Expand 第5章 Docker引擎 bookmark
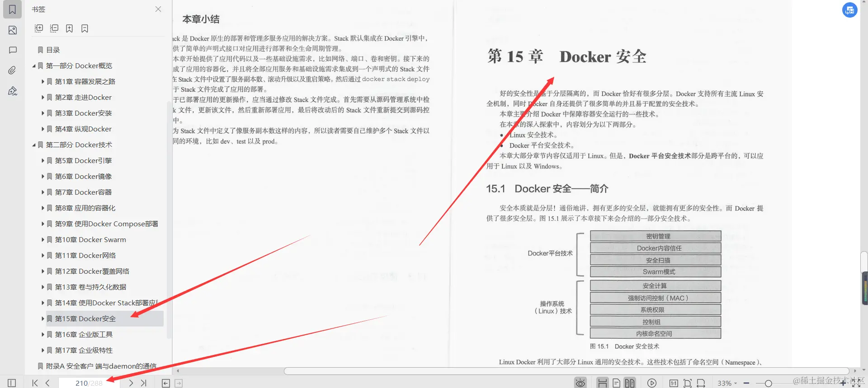 point(43,161)
